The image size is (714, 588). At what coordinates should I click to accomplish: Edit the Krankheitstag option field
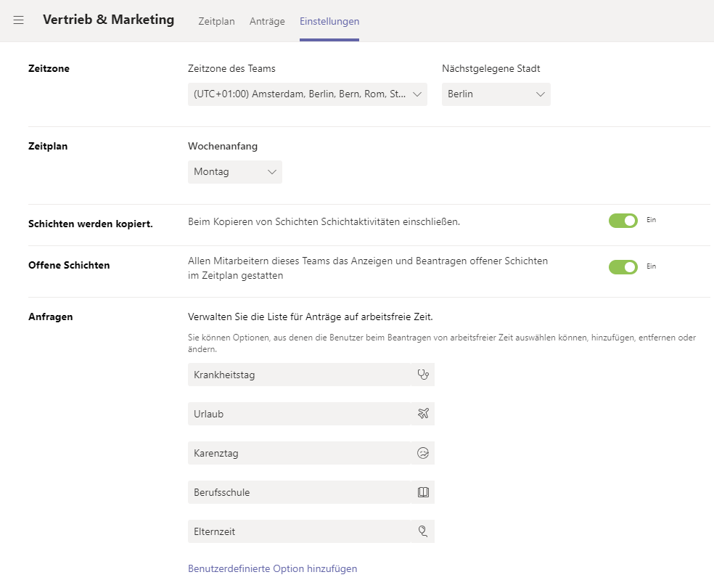pos(300,375)
